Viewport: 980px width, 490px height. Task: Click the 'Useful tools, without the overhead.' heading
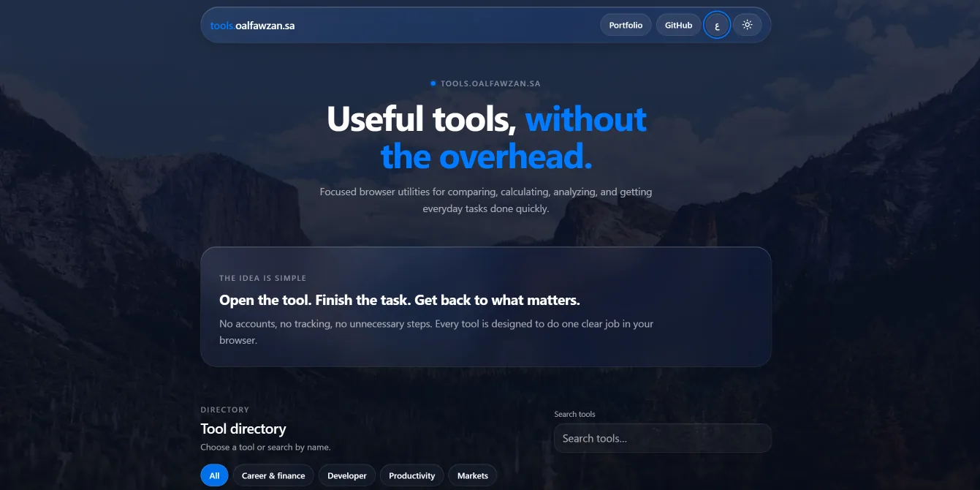pyautogui.click(x=487, y=137)
